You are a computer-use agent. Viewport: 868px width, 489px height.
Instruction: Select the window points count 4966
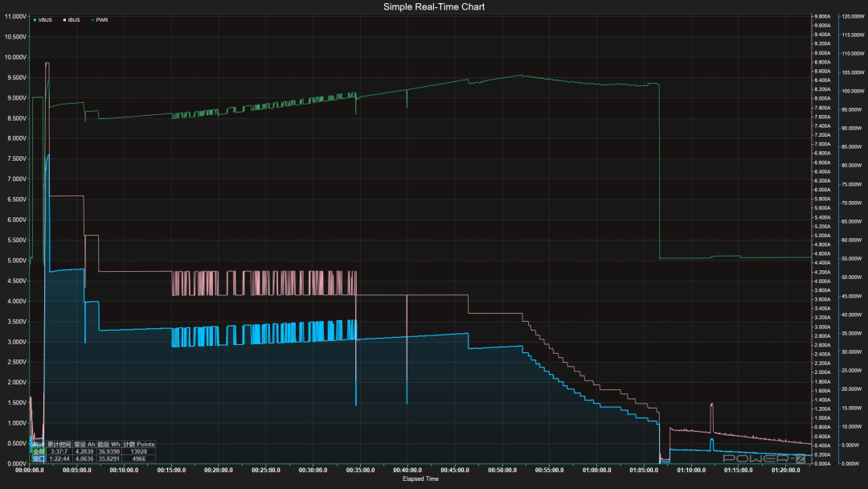coord(139,458)
